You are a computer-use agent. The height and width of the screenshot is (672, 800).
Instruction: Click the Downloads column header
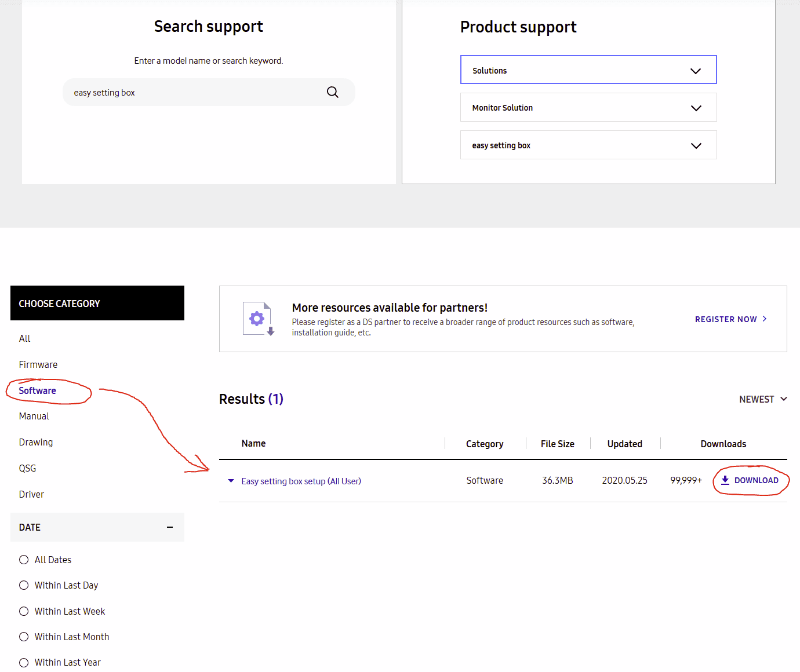click(723, 444)
